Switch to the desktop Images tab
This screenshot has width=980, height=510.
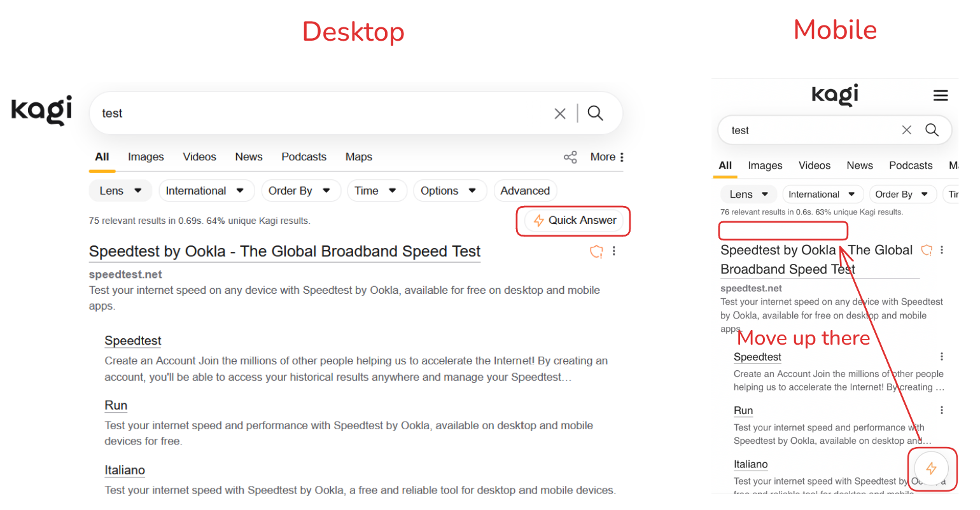pos(146,157)
